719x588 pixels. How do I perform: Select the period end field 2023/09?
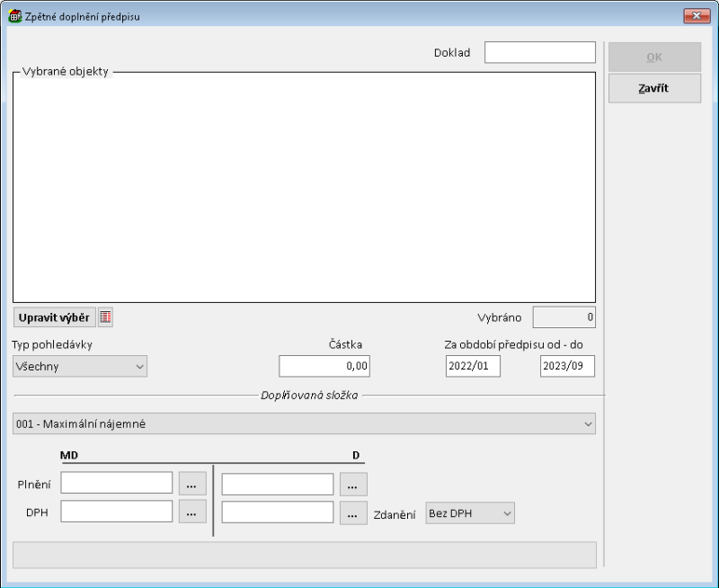[567, 366]
